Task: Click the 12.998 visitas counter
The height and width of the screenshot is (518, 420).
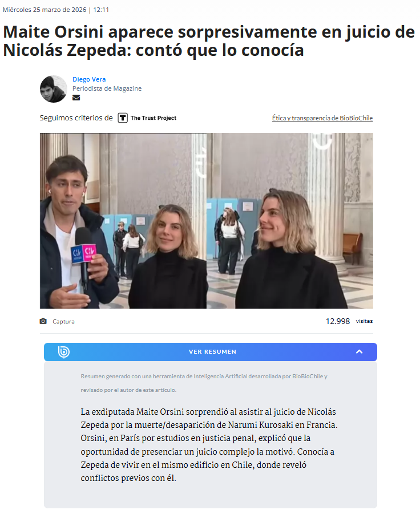Action: coord(349,321)
